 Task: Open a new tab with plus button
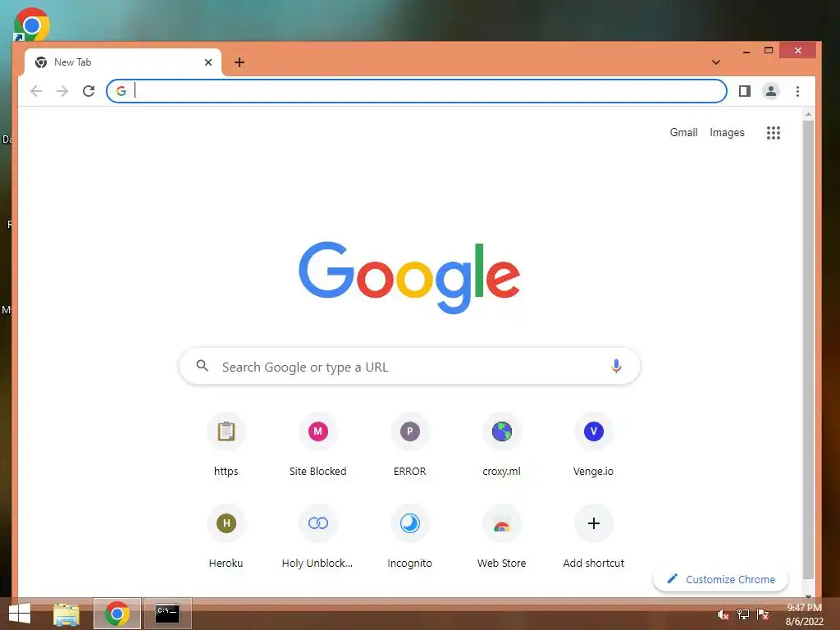pos(240,62)
